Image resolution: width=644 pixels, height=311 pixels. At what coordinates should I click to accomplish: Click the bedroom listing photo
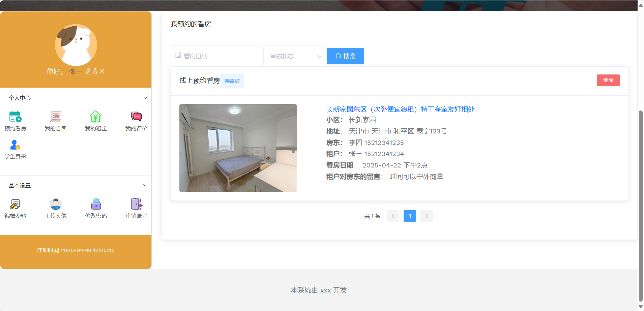(238, 148)
